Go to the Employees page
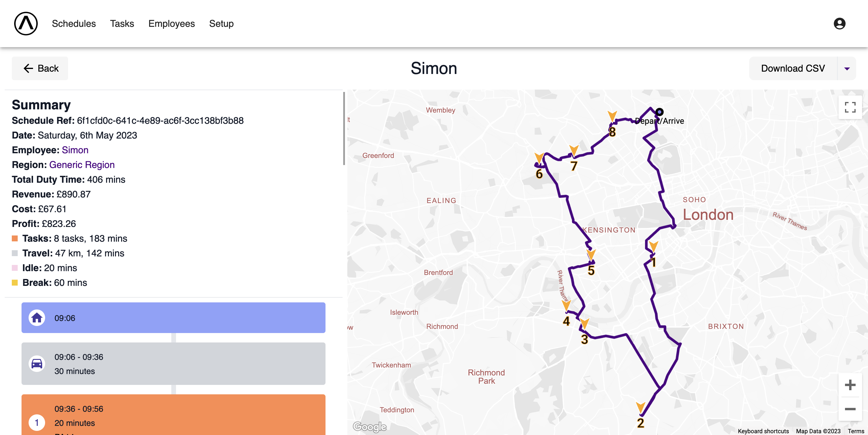868x435 pixels. [x=172, y=24]
